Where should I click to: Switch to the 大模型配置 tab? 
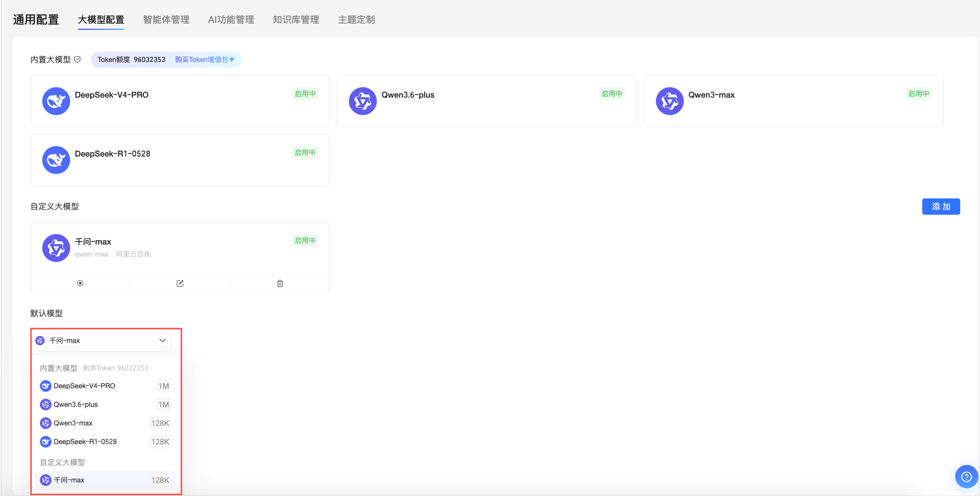[x=101, y=20]
